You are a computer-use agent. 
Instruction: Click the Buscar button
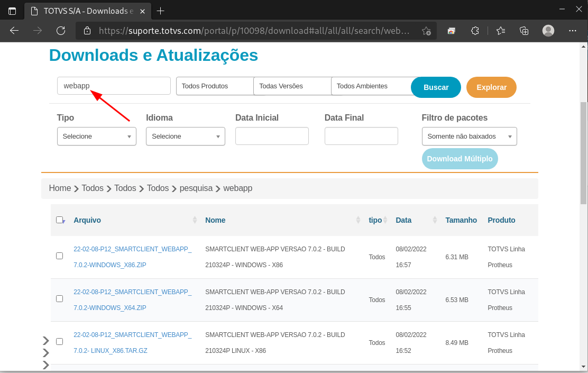tap(436, 87)
